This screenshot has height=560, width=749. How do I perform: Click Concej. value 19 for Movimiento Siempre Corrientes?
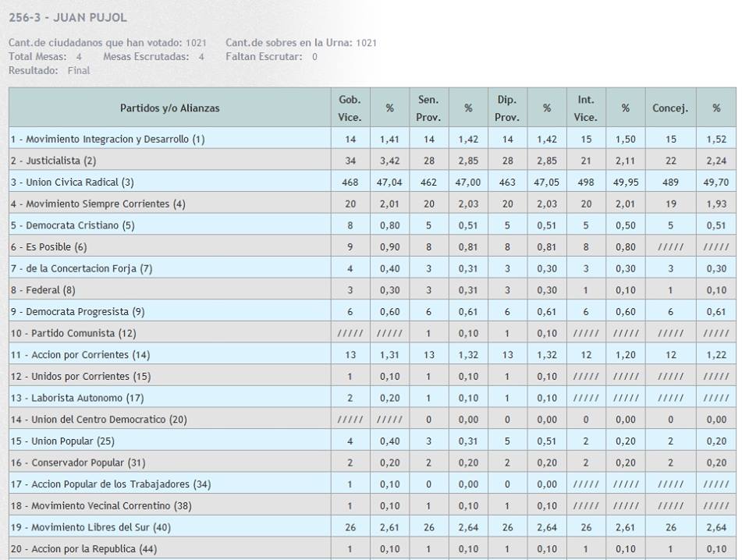(x=671, y=204)
